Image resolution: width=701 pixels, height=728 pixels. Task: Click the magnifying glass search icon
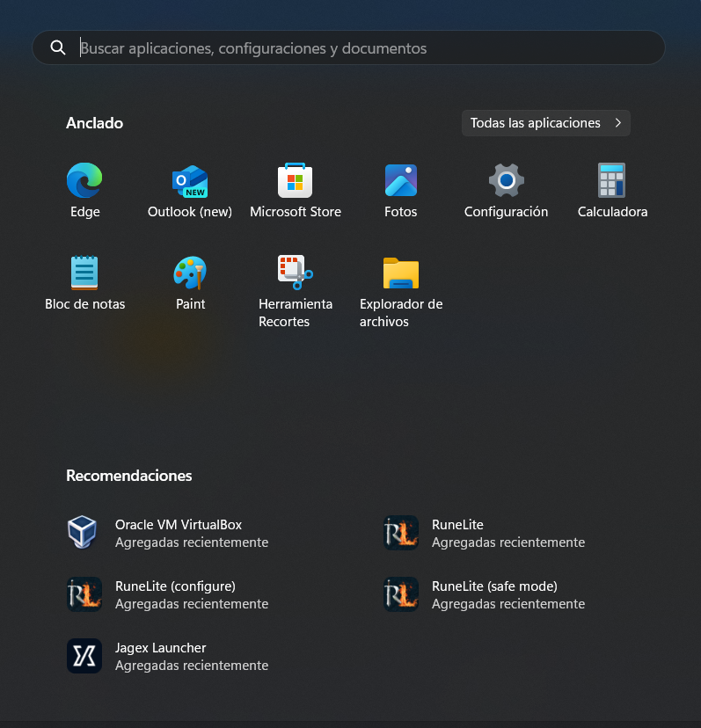click(58, 47)
